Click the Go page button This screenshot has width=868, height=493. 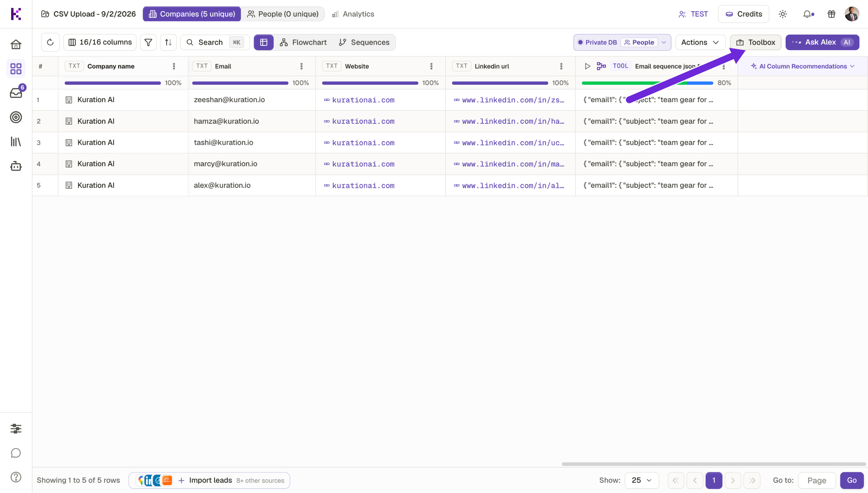[x=852, y=480]
